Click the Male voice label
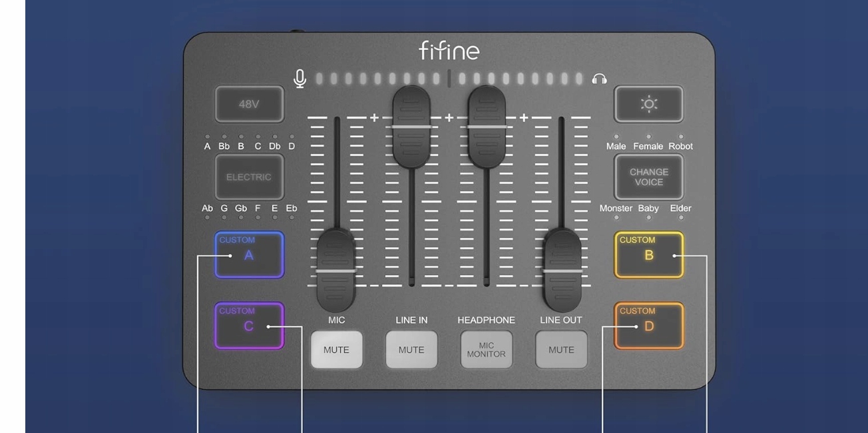The width and height of the screenshot is (868, 433). click(616, 146)
